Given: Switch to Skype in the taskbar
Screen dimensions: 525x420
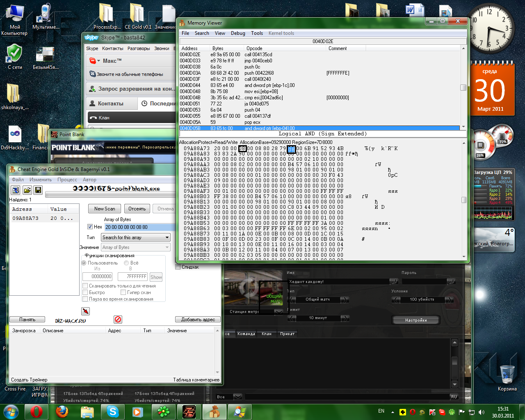Looking at the screenshot, I should [113, 411].
